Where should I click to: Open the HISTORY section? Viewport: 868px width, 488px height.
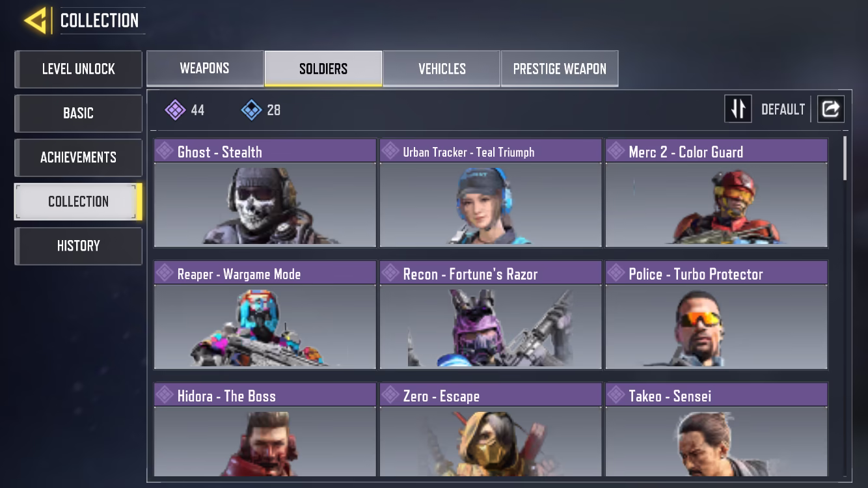click(78, 246)
